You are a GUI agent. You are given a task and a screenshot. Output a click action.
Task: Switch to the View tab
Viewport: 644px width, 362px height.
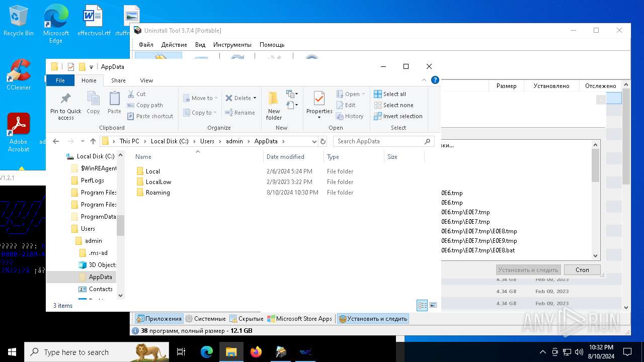coord(146,80)
